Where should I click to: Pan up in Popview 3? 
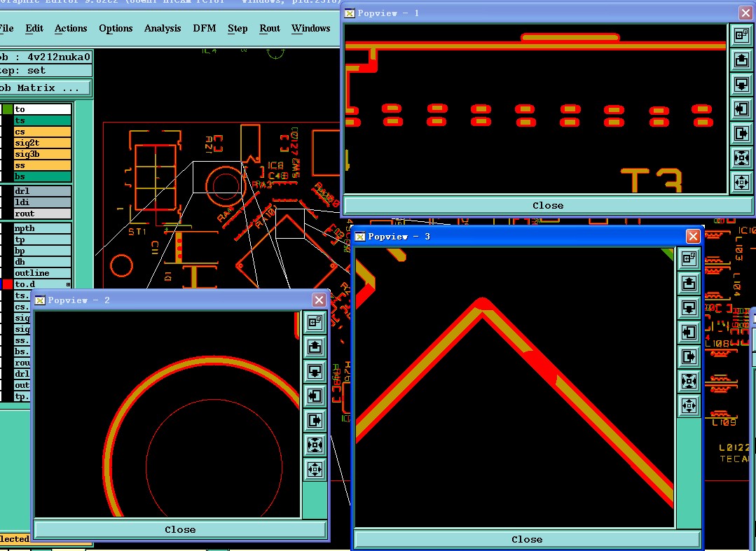coord(689,284)
